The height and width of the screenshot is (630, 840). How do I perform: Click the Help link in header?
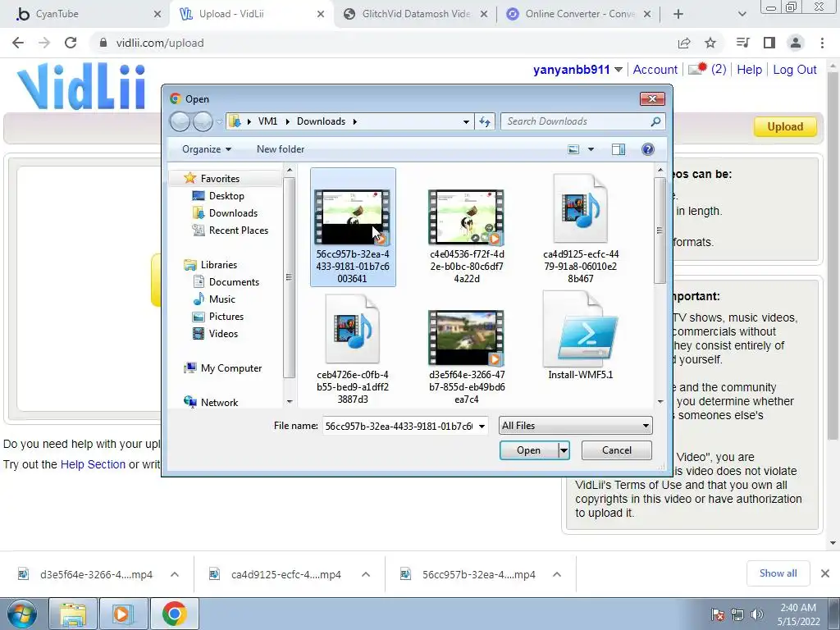pyautogui.click(x=750, y=70)
